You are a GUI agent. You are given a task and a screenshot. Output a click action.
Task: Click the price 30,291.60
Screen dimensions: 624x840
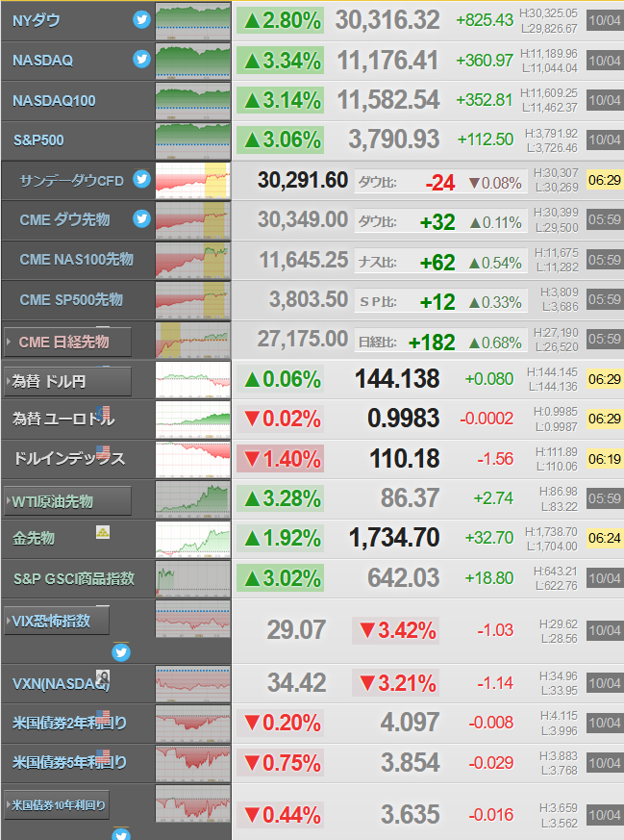(x=302, y=180)
